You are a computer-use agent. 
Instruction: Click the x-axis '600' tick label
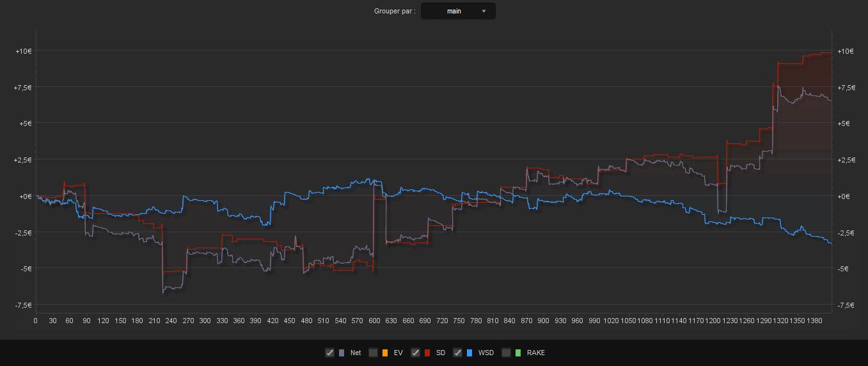tap(374, 321)
